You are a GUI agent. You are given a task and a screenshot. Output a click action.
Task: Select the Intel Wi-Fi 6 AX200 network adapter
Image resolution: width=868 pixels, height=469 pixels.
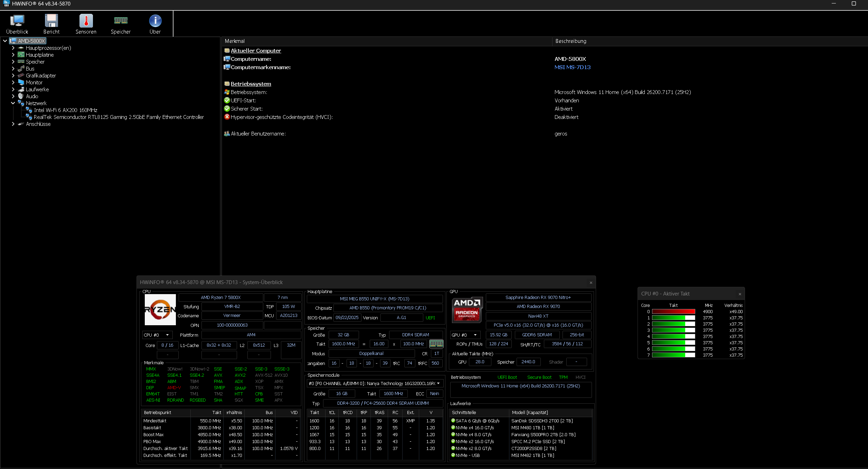[65, 110]
